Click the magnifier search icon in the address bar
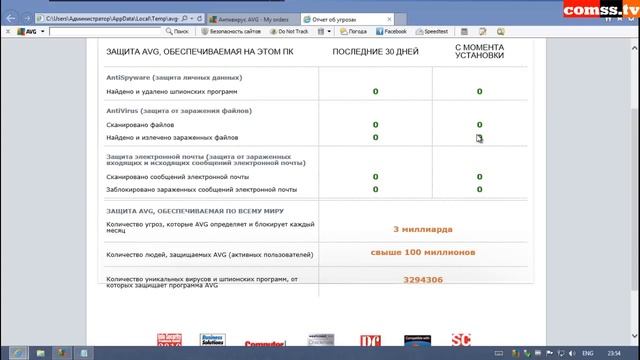This screenshot has height=360, width=640. (x=184, y=19)
